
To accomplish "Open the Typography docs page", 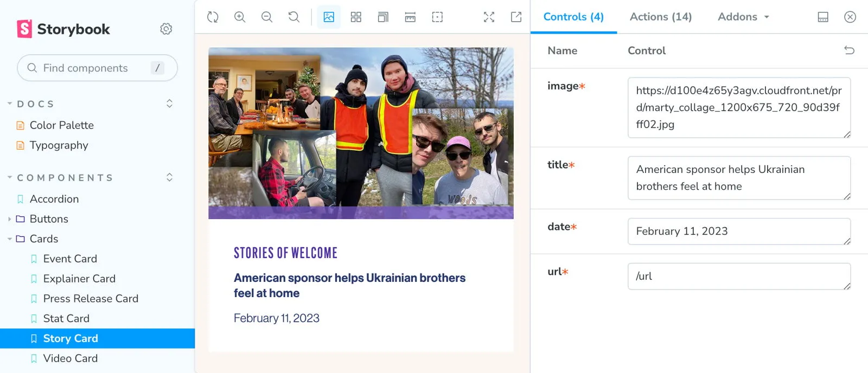I will 59,145.
